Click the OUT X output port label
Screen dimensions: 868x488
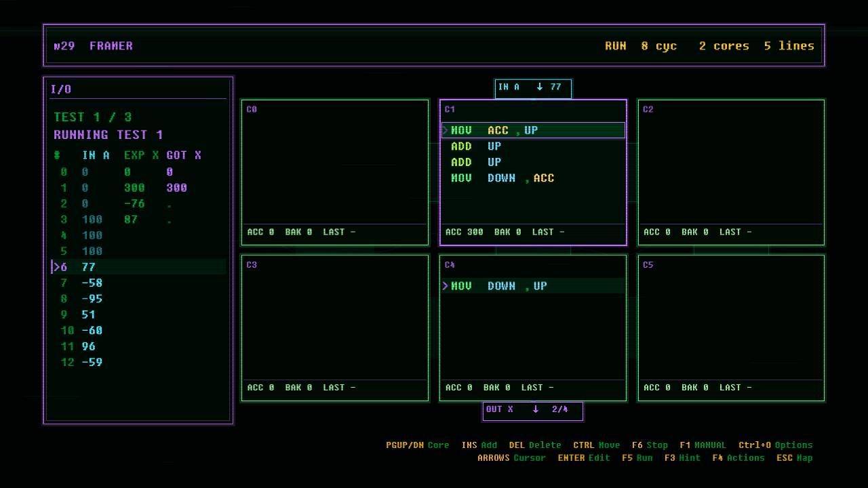click(533, 411)
